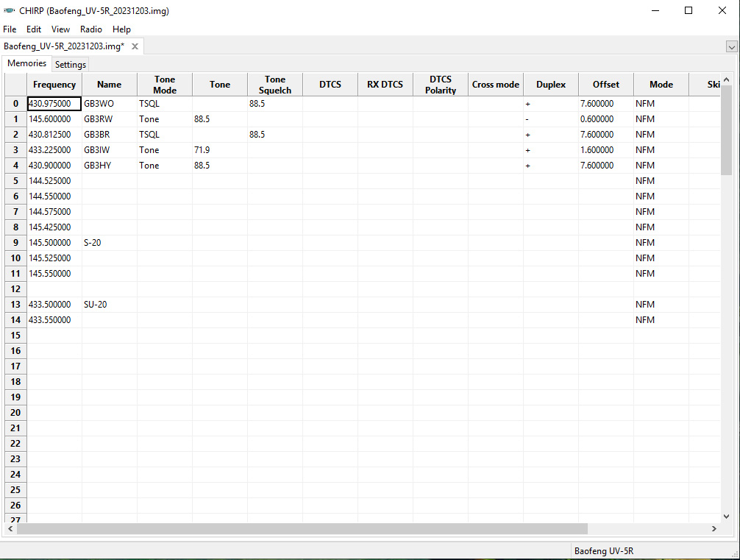Open the tab list dropdown arrow
Image resolution: width=740 pixels, height=560 pixels.
(731, 47)
